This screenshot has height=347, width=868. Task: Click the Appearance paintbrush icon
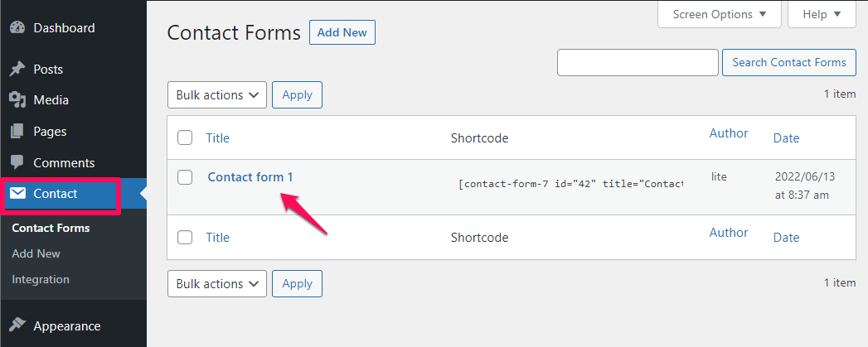[x=17, y=326]
